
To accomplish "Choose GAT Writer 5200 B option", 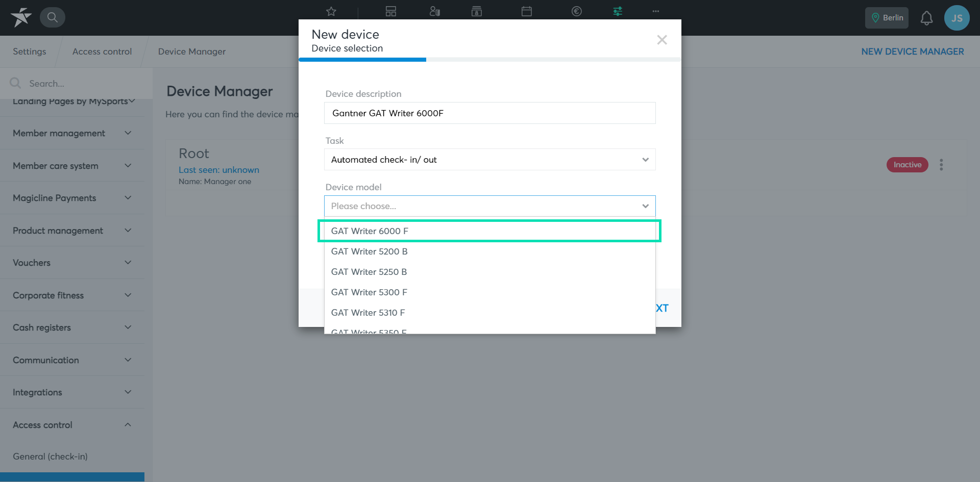I will 490,251.
